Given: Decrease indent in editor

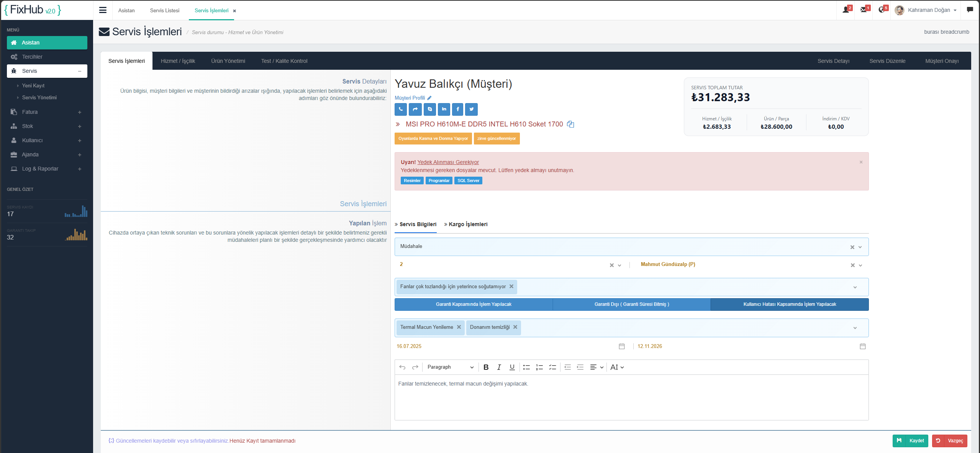Looking at the screenshot, I should [x=567, y=367].
